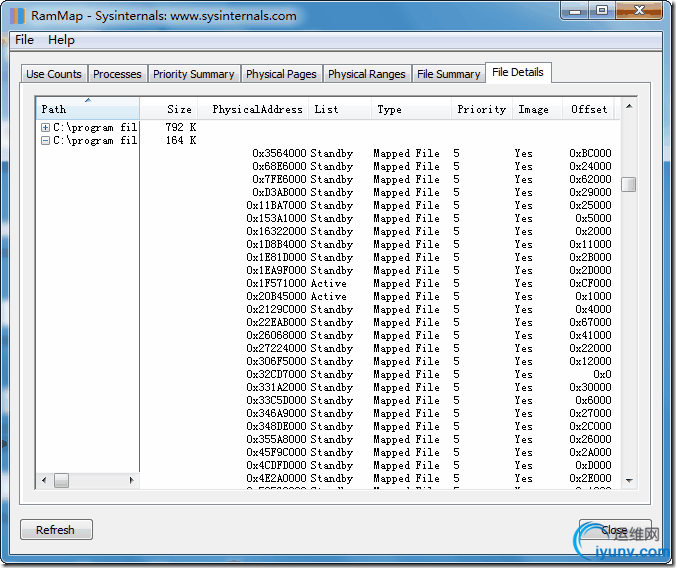Click the 792 K size value
Screen dimensions: 676x568
(181, 128)
